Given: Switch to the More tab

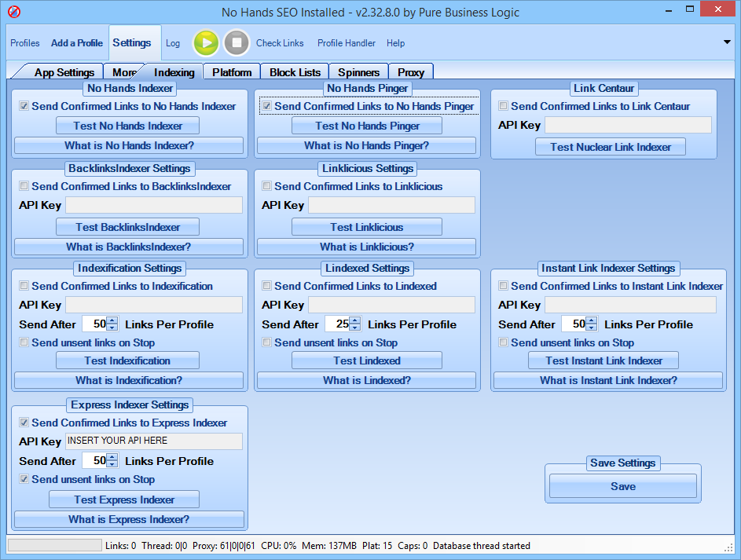Looking at the screenshot, I should [124, 72].
